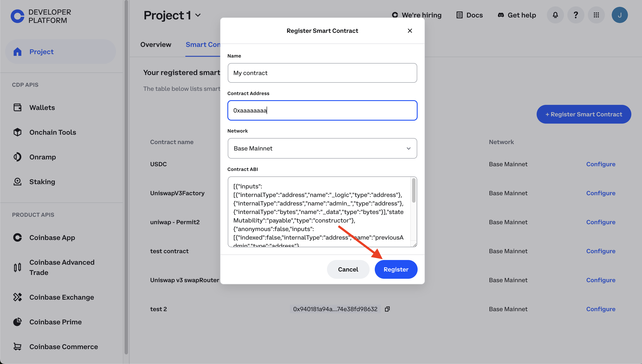
Task: Click the Wallets icon in sidebar
Action: [x=17, y=107]
